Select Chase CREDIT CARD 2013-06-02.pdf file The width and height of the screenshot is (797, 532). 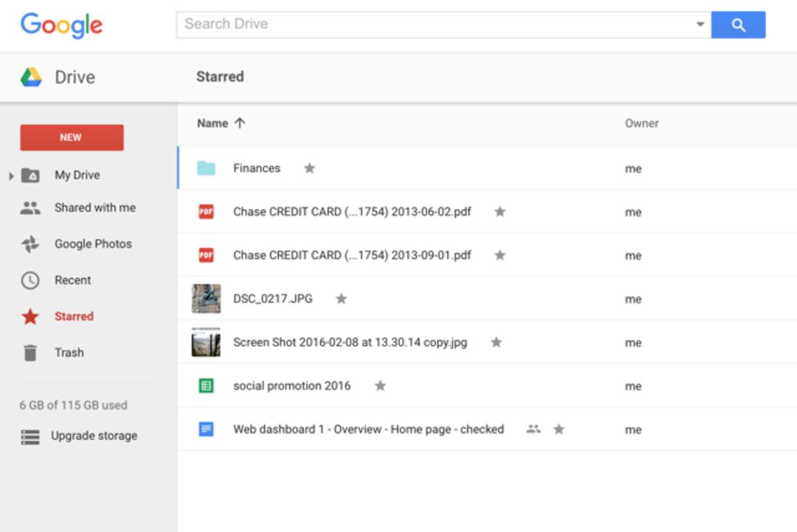(x=352, y=211)
